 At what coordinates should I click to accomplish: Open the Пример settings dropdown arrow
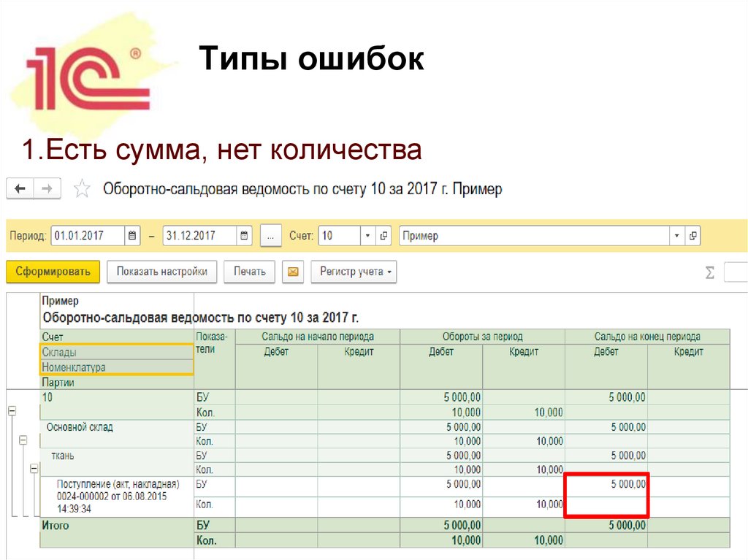pos(676,235)
